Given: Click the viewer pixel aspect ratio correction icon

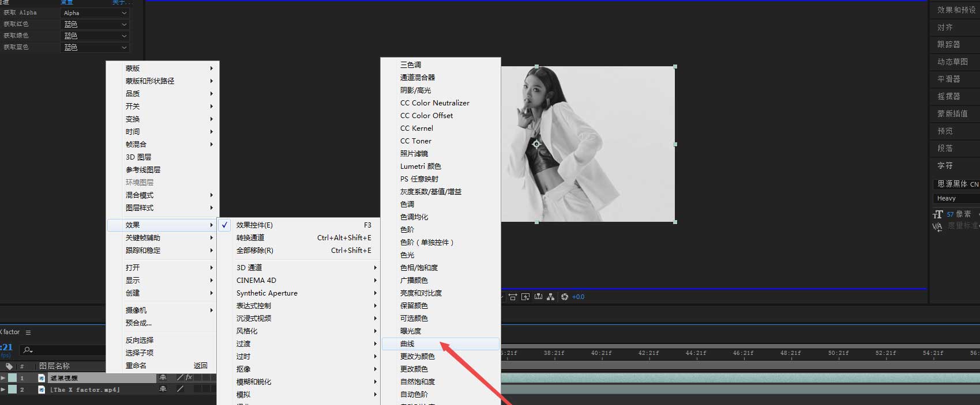Looking at the screenshot, I should click(513, 297).
